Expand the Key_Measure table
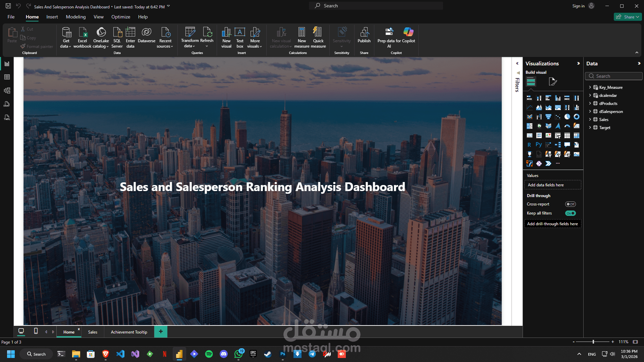The height and width of the screenshot is (362, 644). coord(590,87)
